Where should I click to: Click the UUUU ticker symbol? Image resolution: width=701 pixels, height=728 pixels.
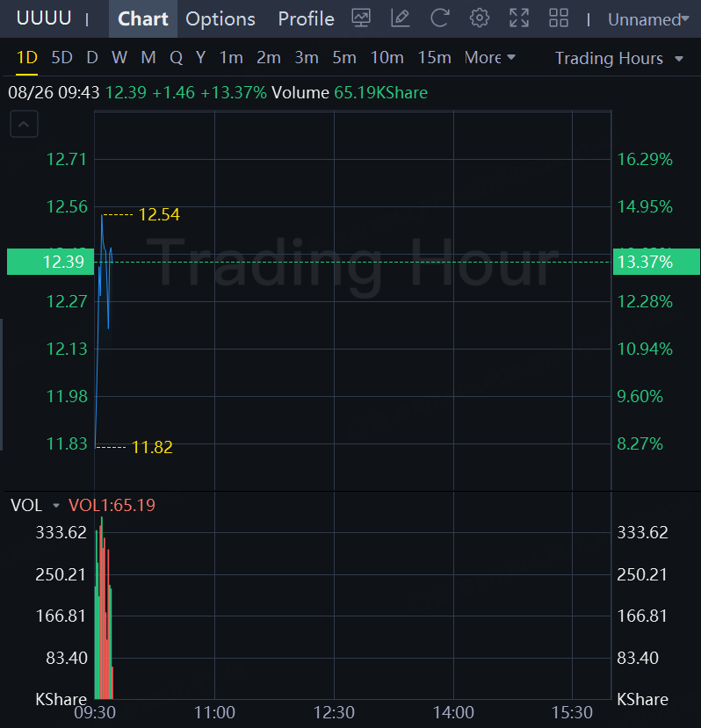[x=44, y=18]
